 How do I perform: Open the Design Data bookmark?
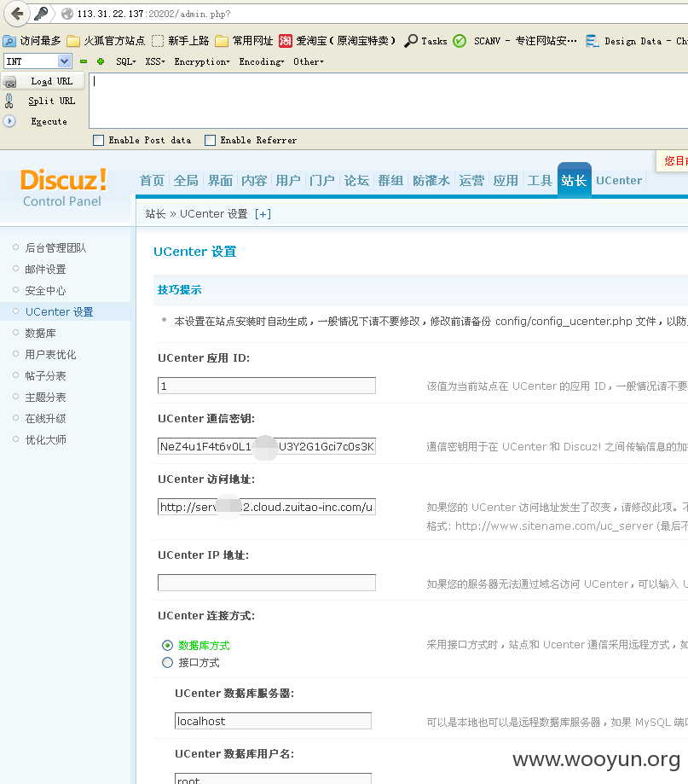(x=636, y=41)
